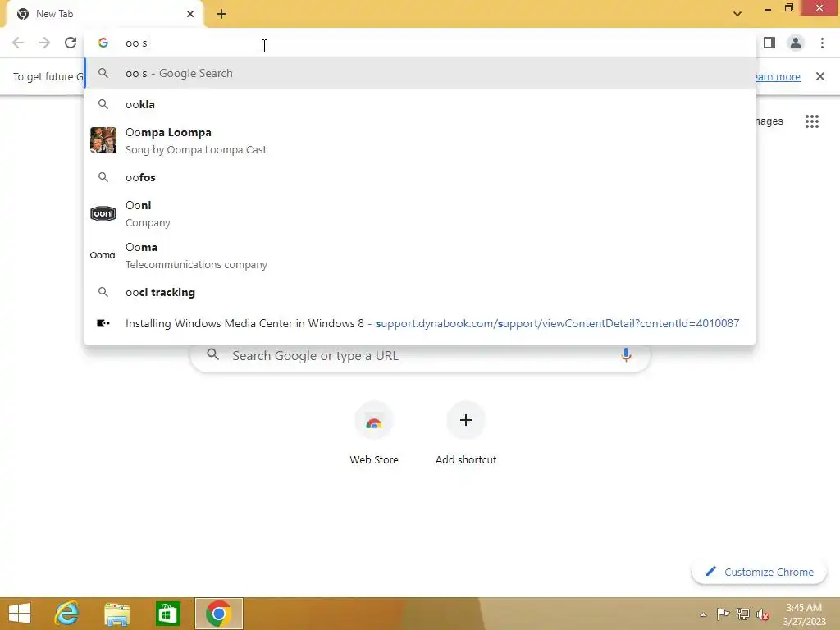Start voice search with microphone icon
The height and width of the screenshot is (630, 840).
click(626, 354)
